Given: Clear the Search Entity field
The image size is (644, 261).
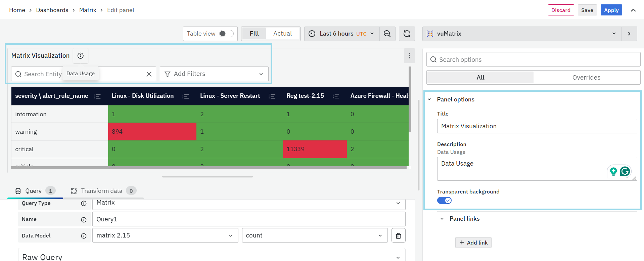Looking at the screenshot, I should pyautogui.click(x=149, y=74).
